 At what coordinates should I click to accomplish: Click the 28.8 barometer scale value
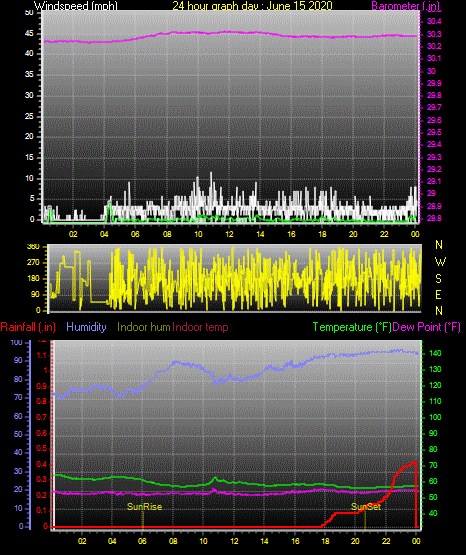click(x=434, y=218)
